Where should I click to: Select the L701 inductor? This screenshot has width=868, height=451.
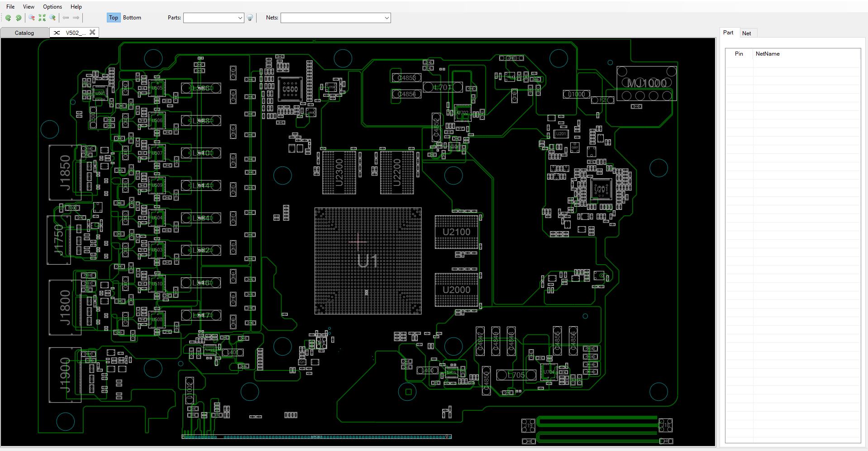pyautogui.click(x=443, y=87)
